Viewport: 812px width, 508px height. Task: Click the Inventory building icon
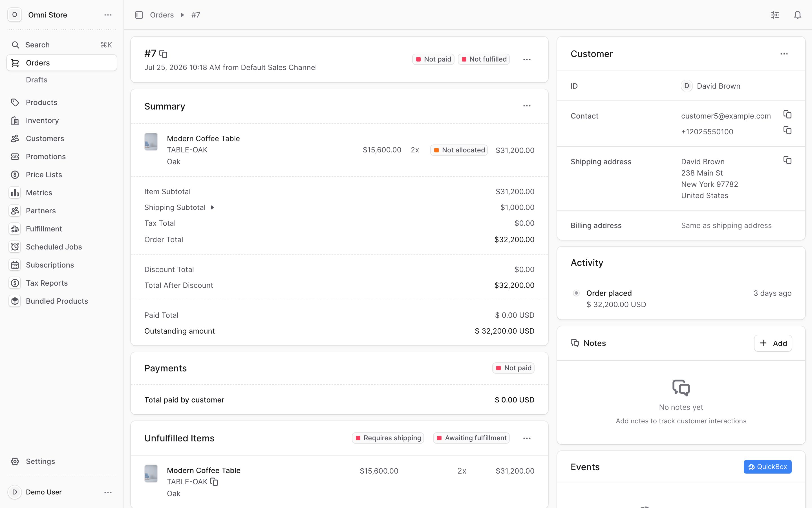[x=15, y=120]
